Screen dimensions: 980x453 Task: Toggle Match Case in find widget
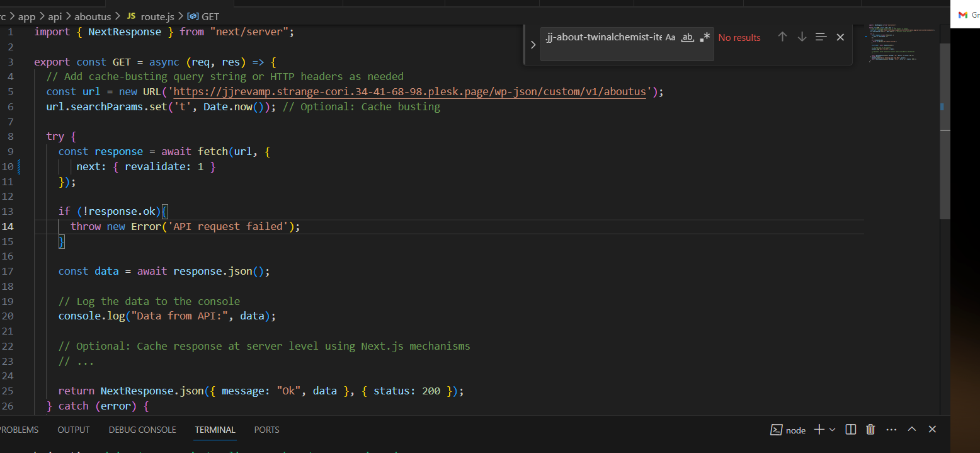click(x=670, y=38)
